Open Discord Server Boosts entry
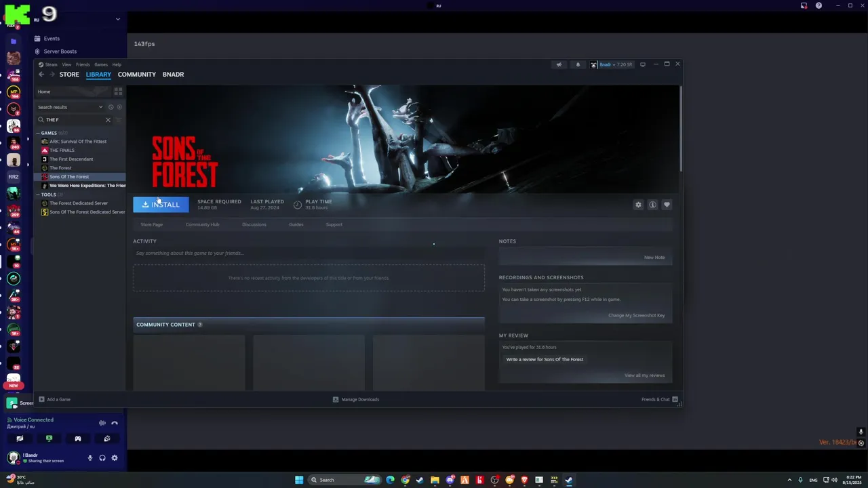This screenshot has width=868, height=488. click(60, 52)
